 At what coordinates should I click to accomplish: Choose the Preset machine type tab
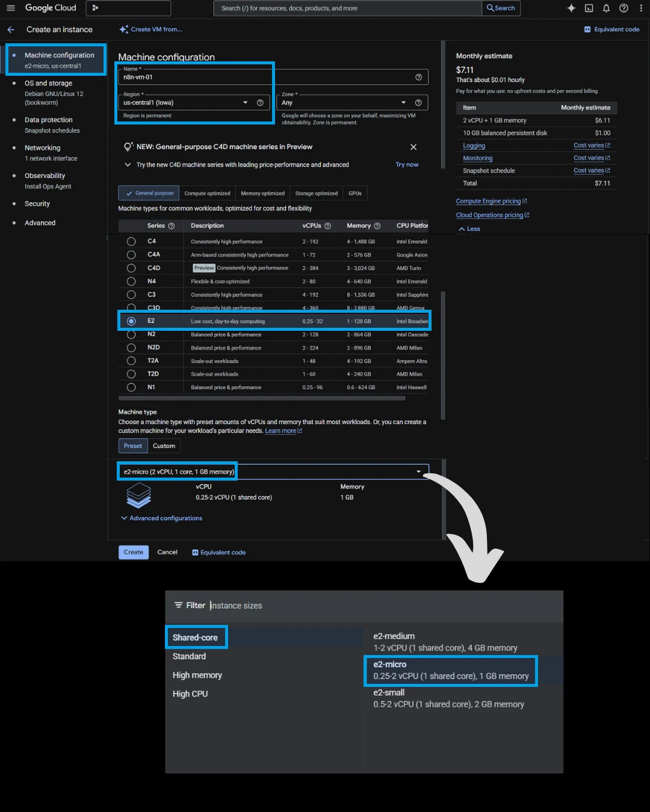tap(133, 446)
